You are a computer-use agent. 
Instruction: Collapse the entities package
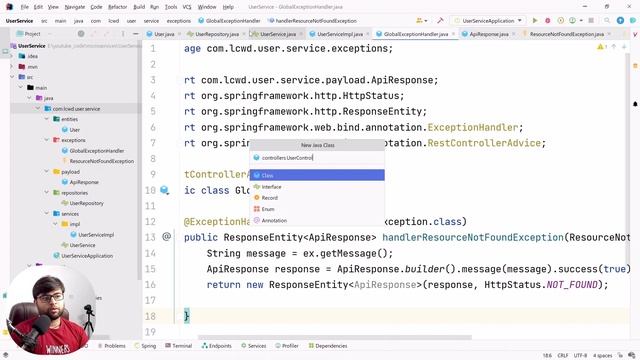point(46,119)
